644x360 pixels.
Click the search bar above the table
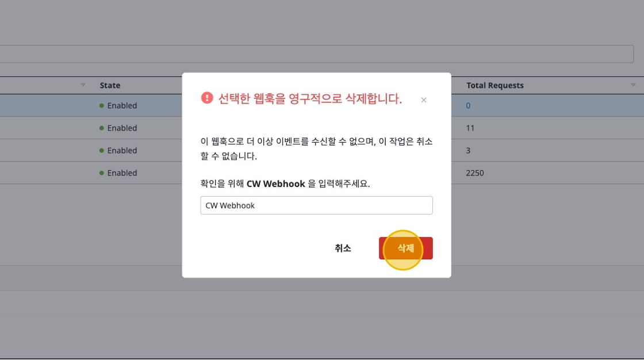[x=316, y=54]
